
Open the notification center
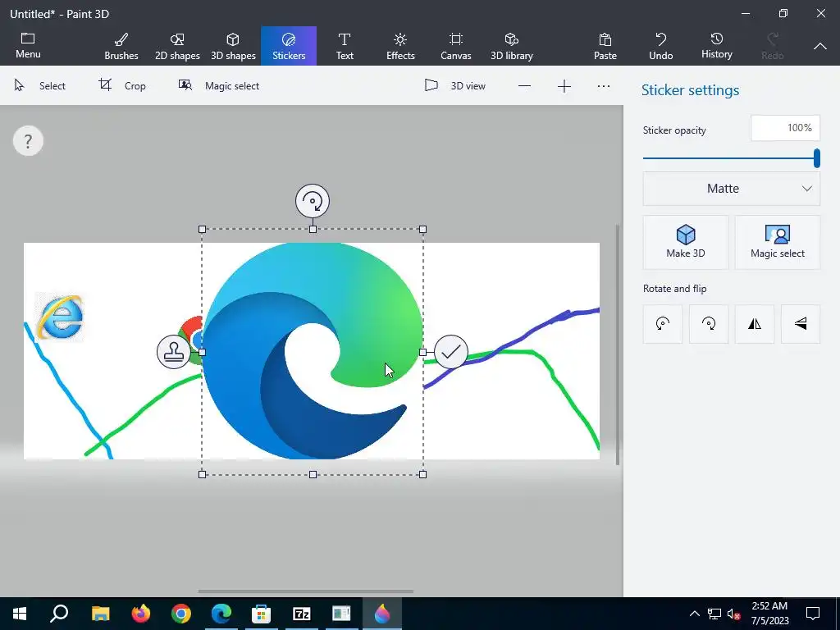813,614
